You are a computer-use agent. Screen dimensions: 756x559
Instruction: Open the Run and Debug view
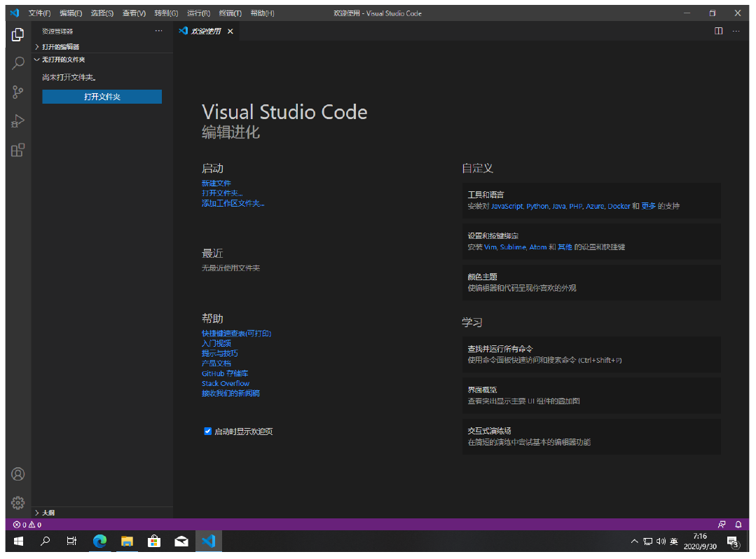(x=18, y=121)
